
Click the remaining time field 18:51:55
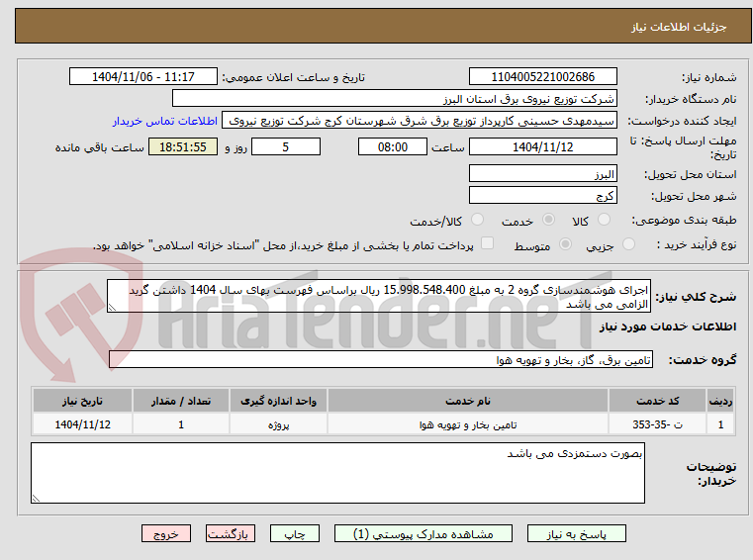183,147
